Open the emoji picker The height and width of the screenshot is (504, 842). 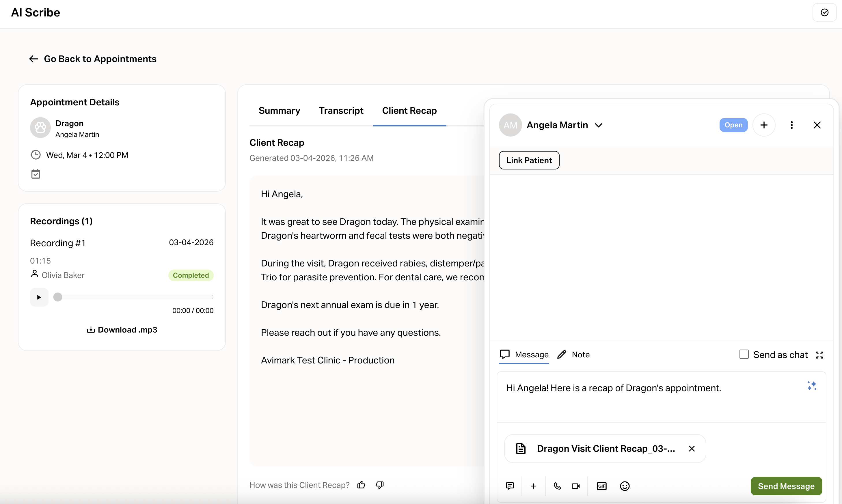coord(625,486)
